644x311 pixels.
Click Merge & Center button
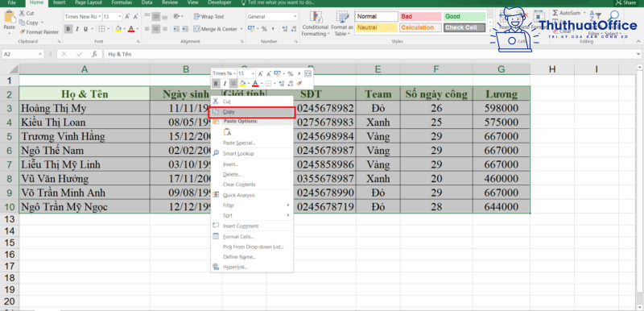pyautogui.click(x=216, y=29)
